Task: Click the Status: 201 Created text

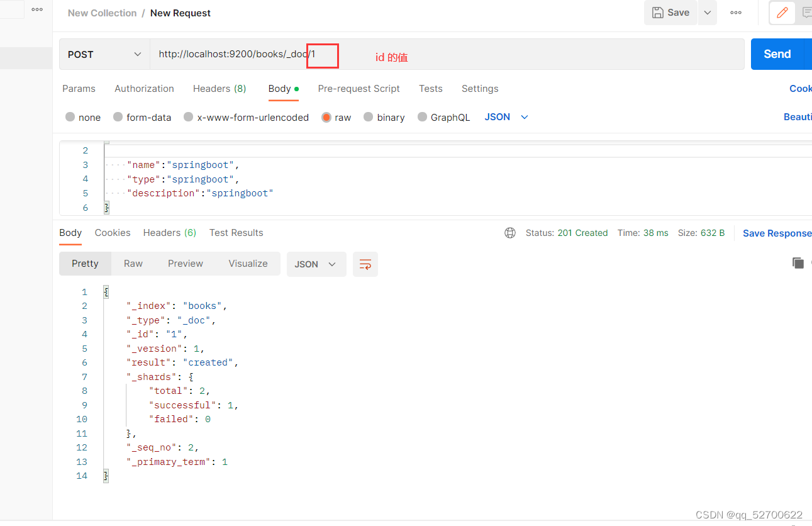Action: tap(567, 233)
